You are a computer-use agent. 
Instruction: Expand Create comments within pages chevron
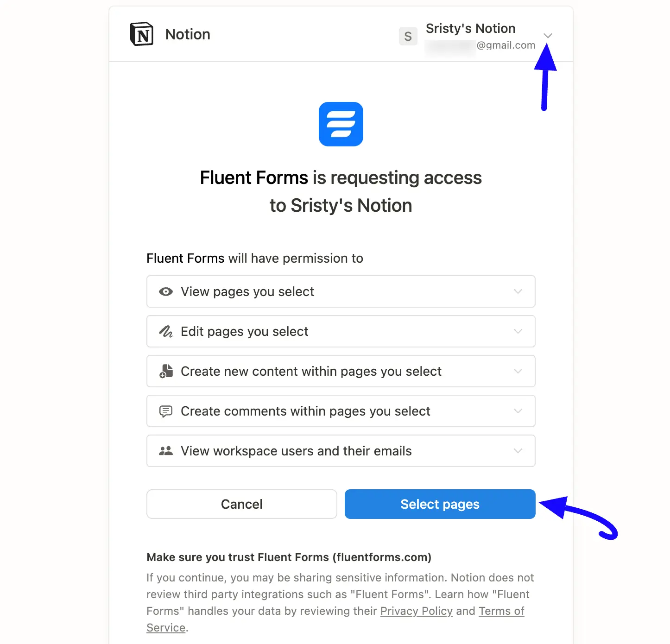pos(518,411)
